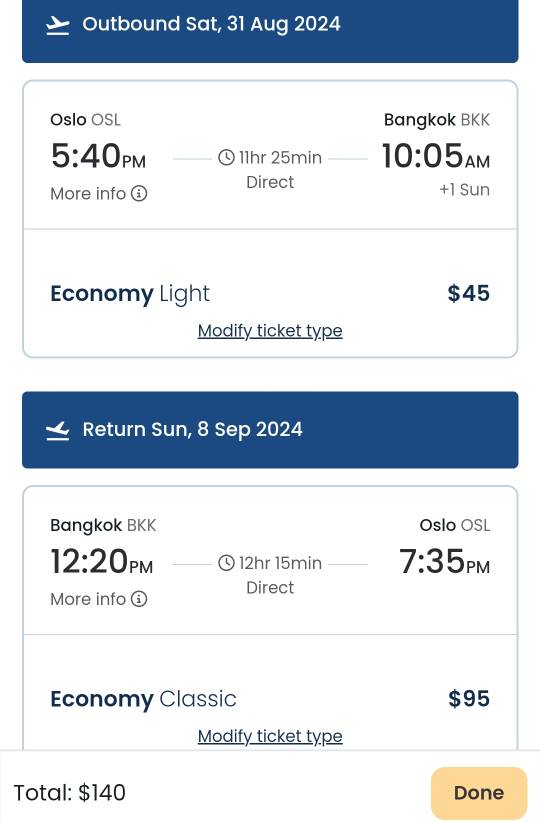Viewport: 540px width, 822px height.
Task: Click the Total: $140 summary text
Action: click(x=70, y=793)
